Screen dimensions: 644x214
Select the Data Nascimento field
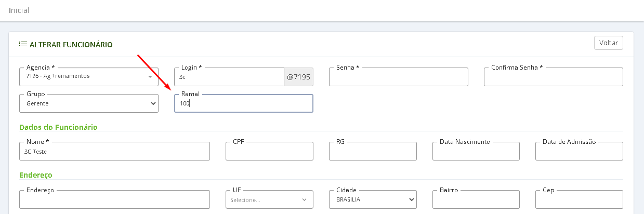476,151
